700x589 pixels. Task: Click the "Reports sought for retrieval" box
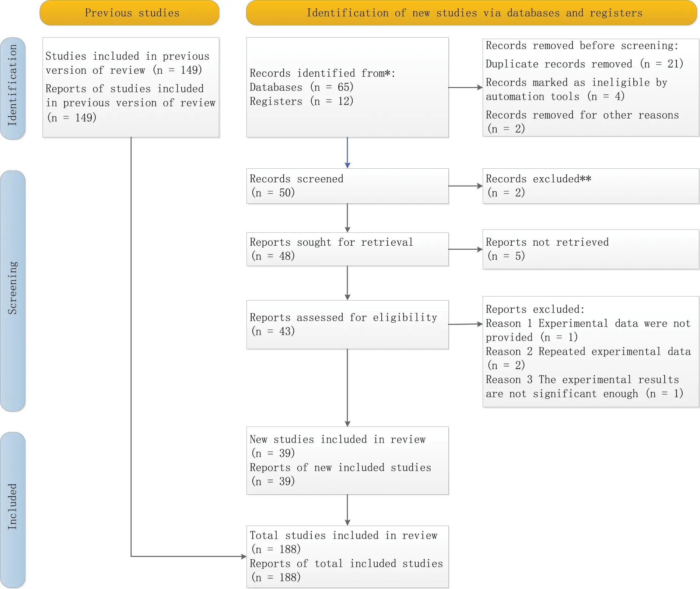tap(347, 249)
